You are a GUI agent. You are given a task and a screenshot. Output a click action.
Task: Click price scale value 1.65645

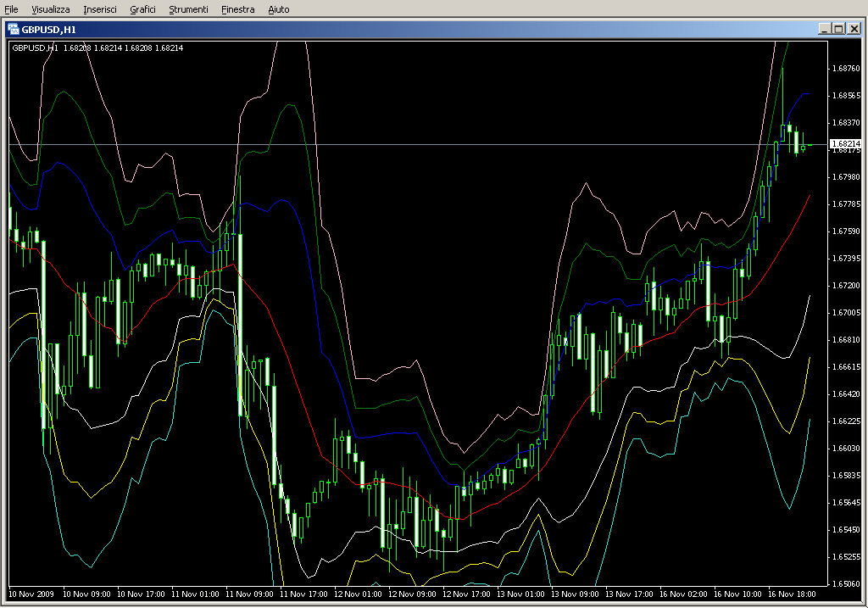click(847, 503)
